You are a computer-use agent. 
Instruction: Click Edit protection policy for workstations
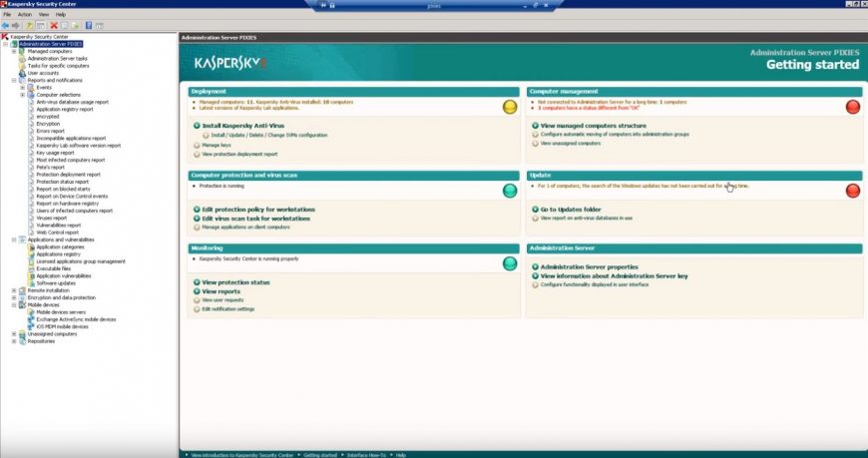(x=258, y=210)
